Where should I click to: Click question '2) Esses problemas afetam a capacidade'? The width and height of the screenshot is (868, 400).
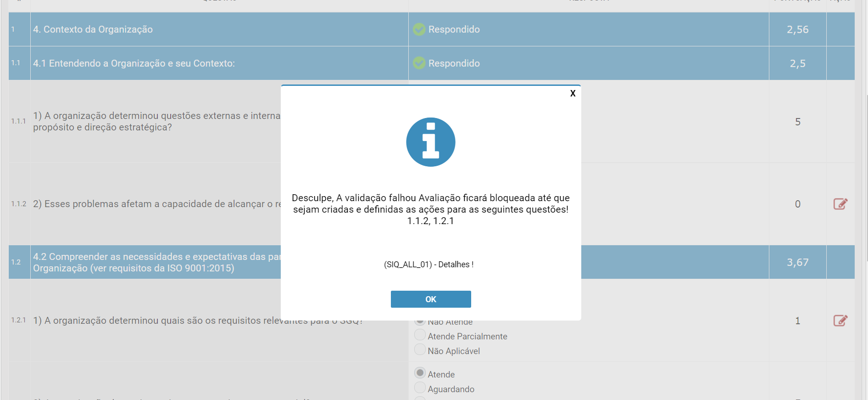point(157,204)
